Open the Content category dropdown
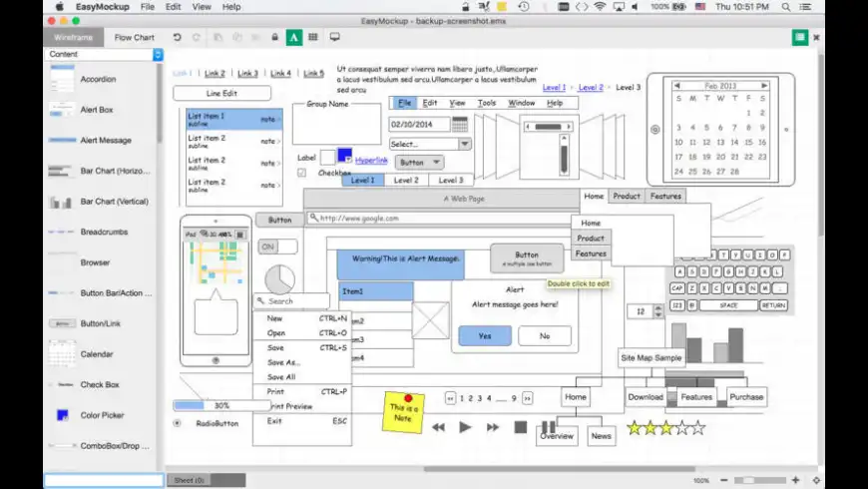This screenshot has width=868, height=489. 158,54
